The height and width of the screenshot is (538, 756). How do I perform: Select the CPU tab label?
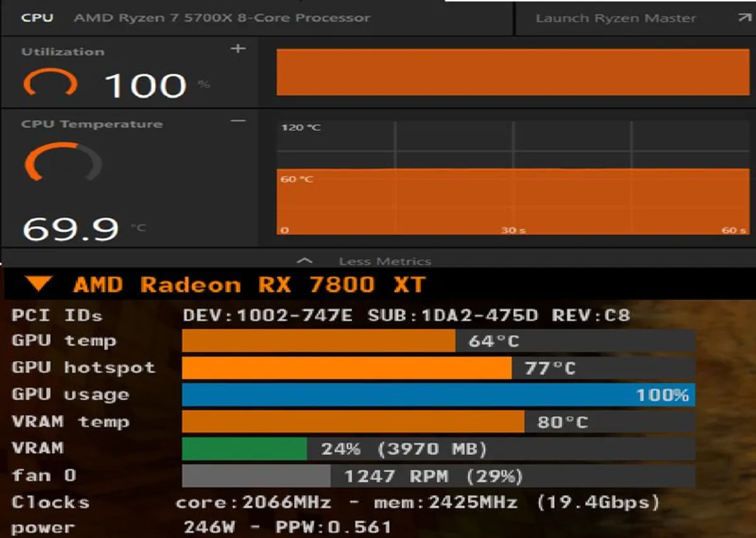tap(37, 18)
